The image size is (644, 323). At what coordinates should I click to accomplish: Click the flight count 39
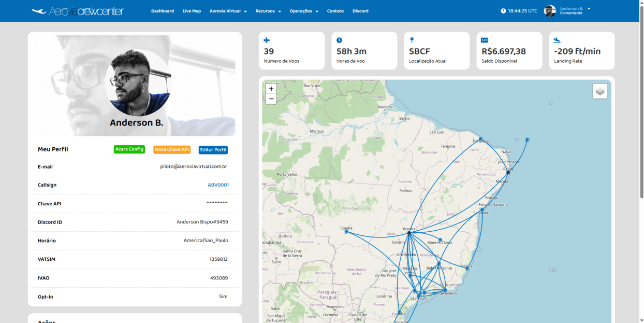point(269,51)
